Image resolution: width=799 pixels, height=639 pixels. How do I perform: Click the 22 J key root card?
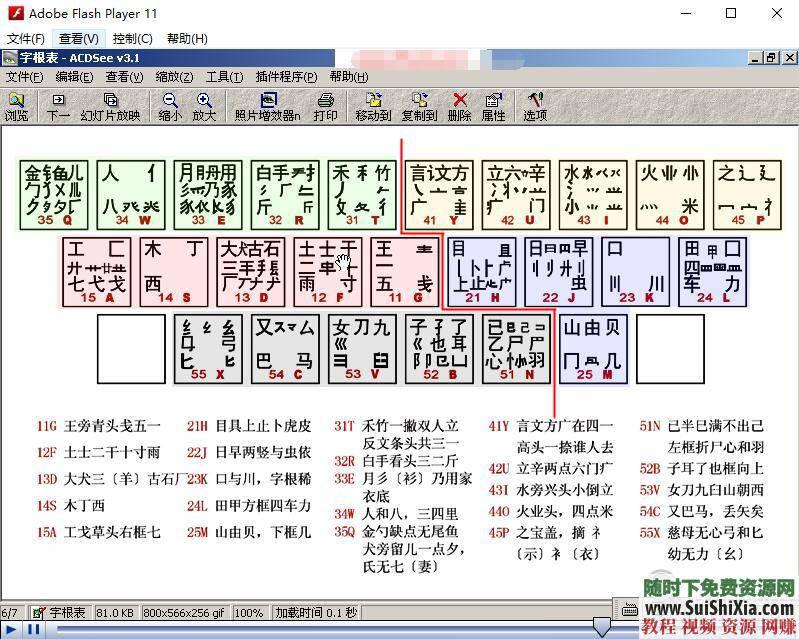(x=559, y=272)
